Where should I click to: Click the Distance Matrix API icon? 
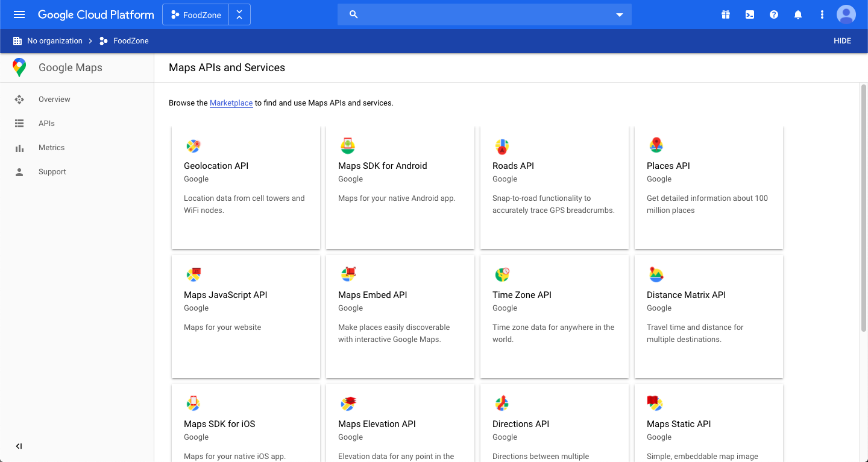click(x=656, y=275)
